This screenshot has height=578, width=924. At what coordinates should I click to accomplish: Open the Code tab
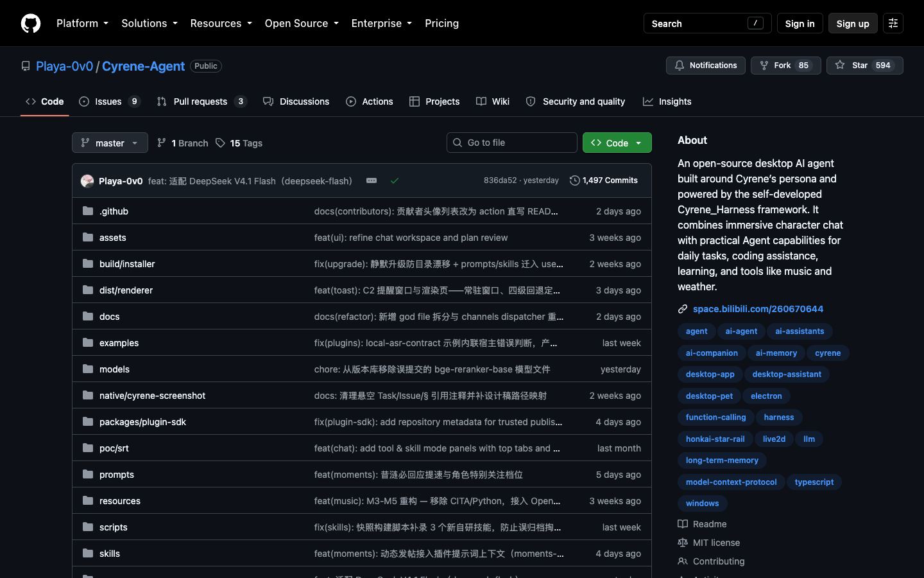pyautogui.click(x=45, y=101)
